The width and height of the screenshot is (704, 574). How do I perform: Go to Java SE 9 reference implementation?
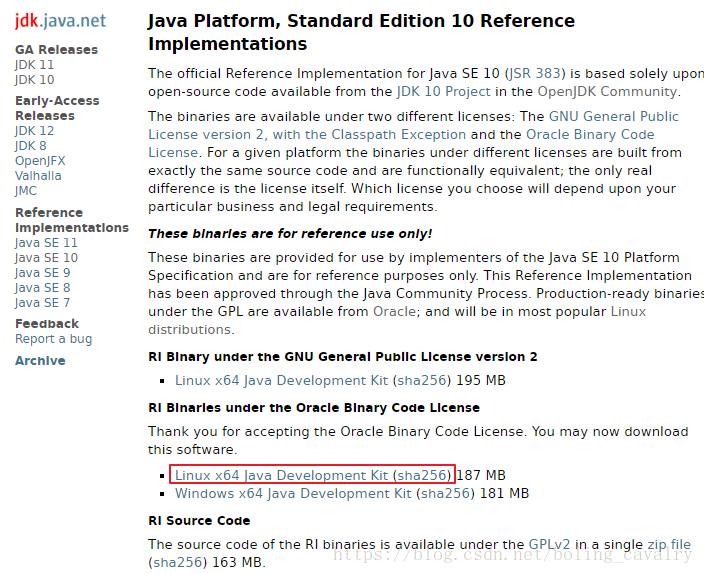[x=42, y=273]
